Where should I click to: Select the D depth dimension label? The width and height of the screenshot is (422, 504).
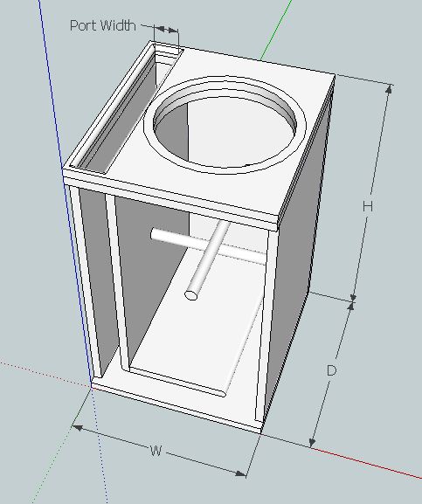pyautogui.click(x=331, y=370)
